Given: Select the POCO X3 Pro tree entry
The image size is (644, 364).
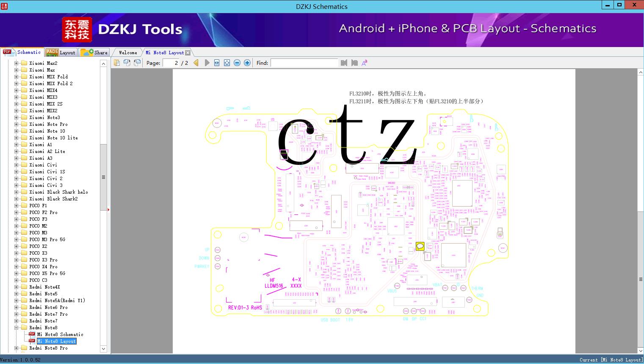Looking at the screenshot, I should tap(43, 260).
